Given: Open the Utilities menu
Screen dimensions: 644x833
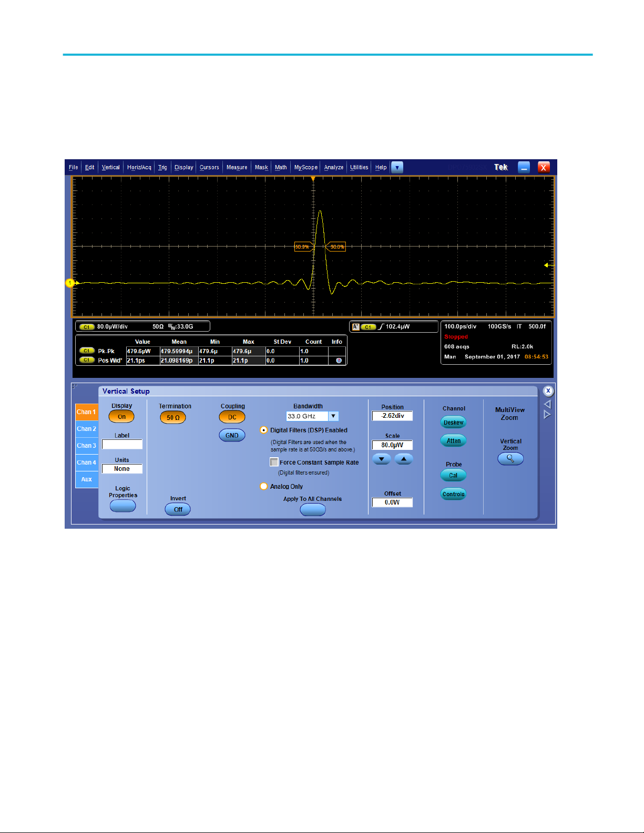Looking at the screenshot, I should 359,168.
